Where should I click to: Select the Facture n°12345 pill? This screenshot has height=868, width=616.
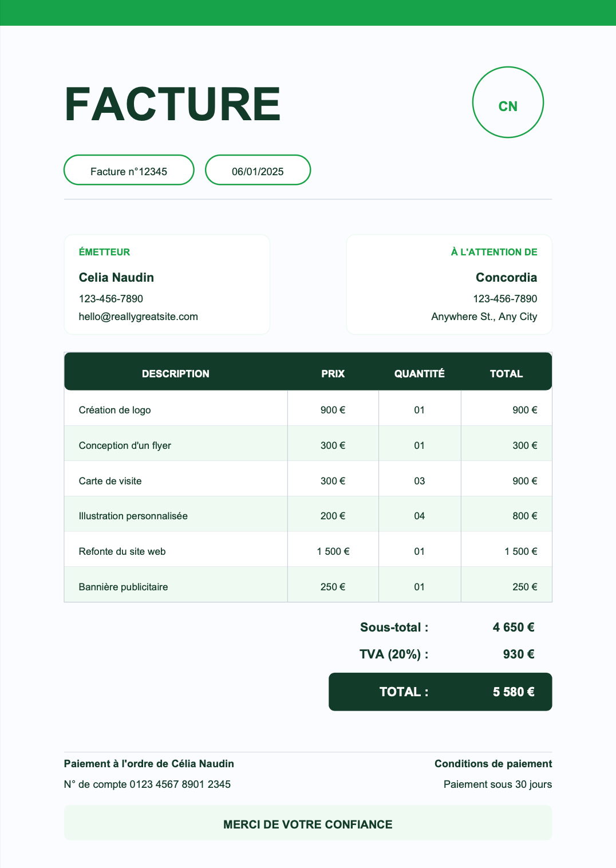pos(129,170)
